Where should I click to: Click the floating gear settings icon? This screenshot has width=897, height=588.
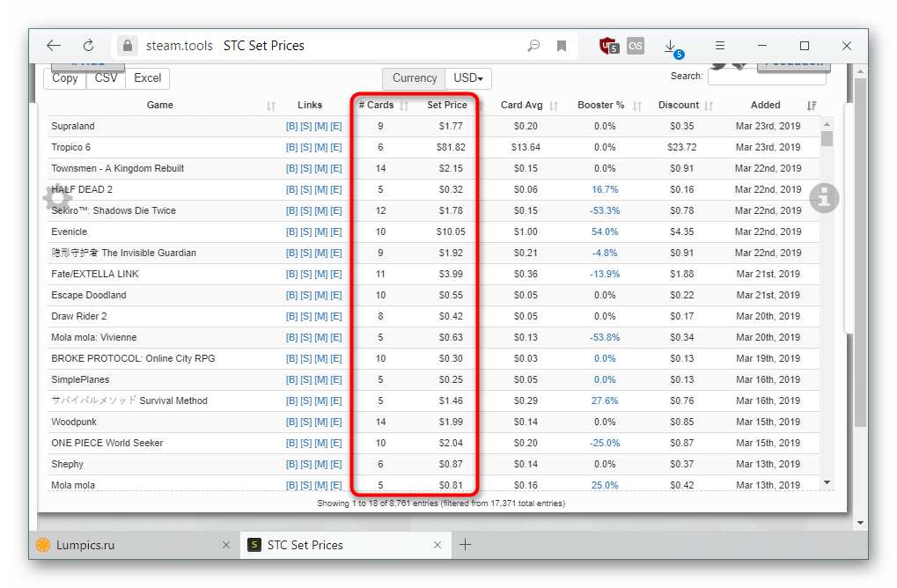click(x=57, y=198)
